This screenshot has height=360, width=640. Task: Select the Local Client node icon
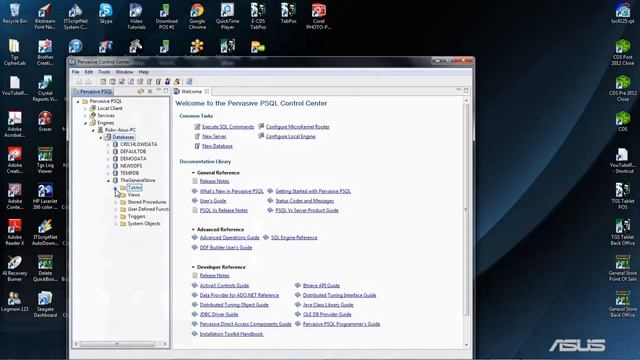(x=93, y=108)
